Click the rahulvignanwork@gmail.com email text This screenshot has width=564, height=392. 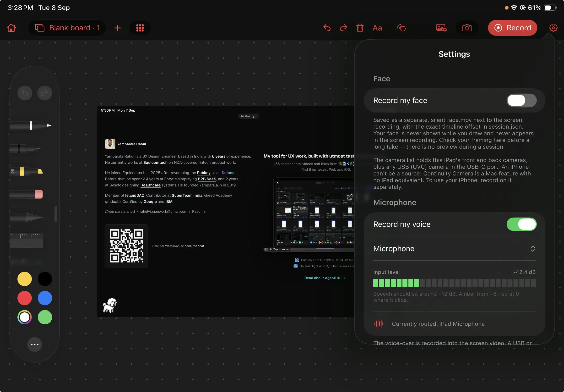tap(163, 212)
